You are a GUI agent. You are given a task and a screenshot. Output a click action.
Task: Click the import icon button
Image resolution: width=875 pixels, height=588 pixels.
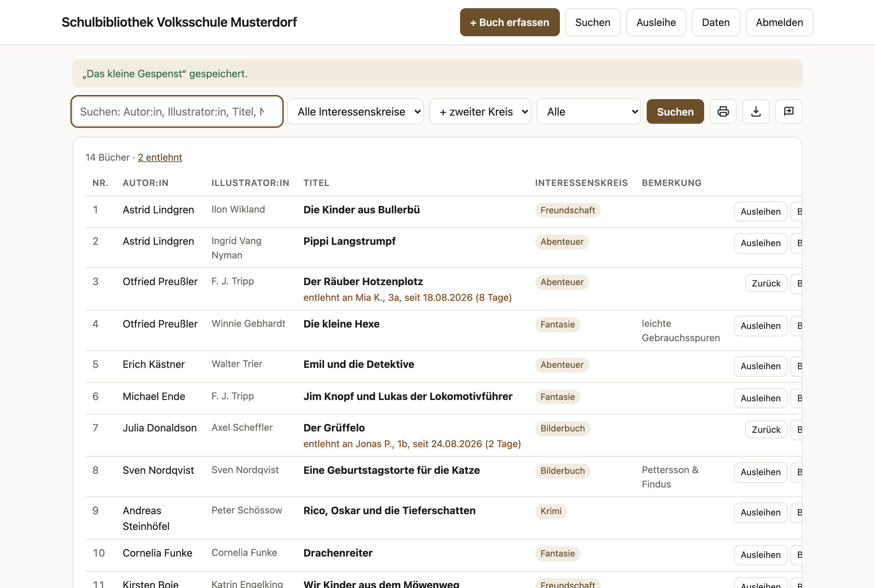(x=789, y=111)
